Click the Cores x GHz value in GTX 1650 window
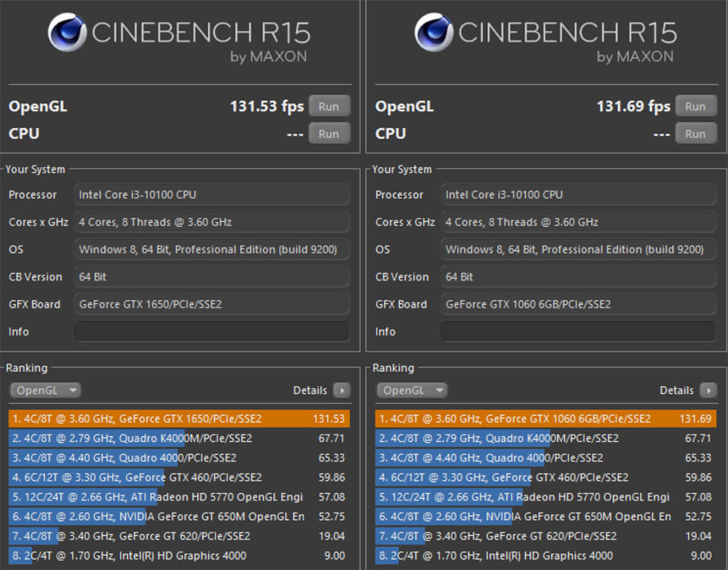Image resolution: width=728 pixels, height=570 pixels. pyautogui.click(x=212, y=222)
